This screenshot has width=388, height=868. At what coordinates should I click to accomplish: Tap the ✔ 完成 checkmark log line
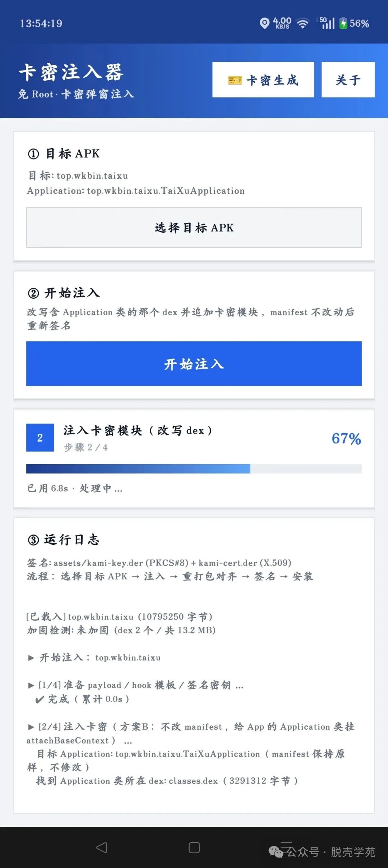click(x=82, y=699)
